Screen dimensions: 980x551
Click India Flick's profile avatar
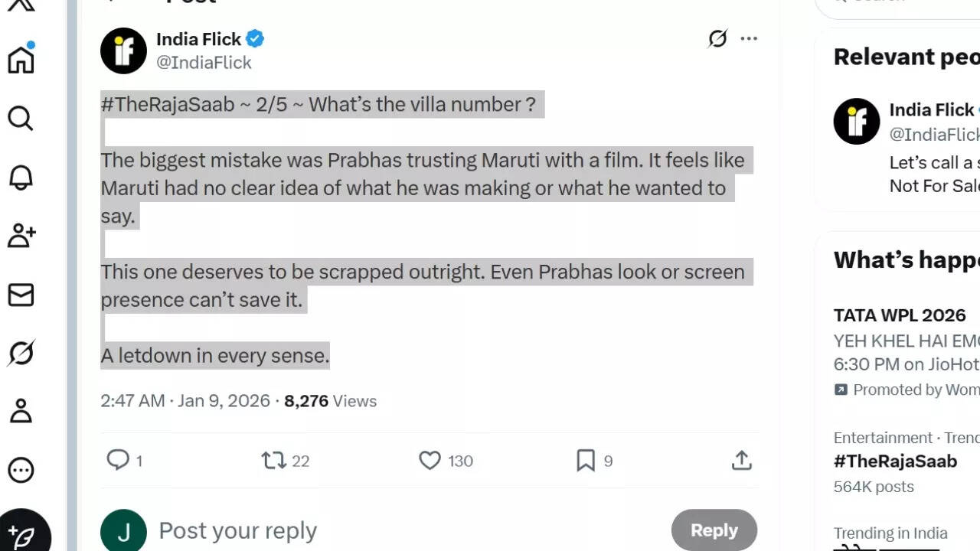click(123, 51)
